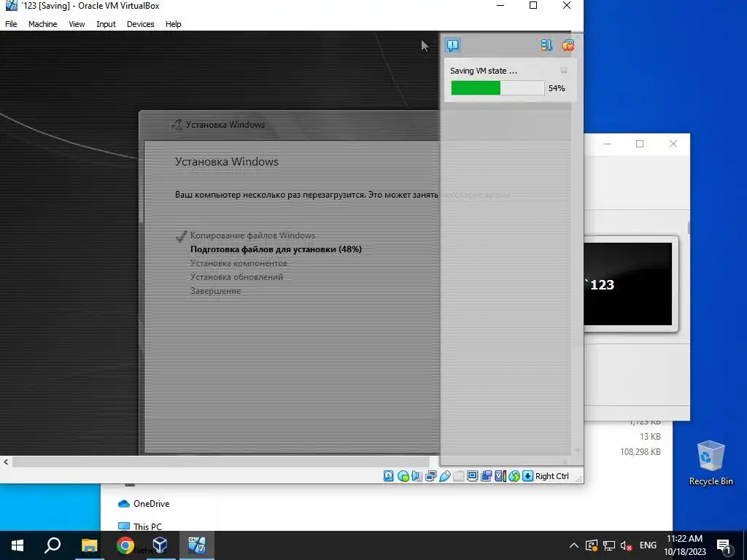The image size is (747, 560).
Task: Click 'Установка обновлений' step text
Action: coord(237,276)
